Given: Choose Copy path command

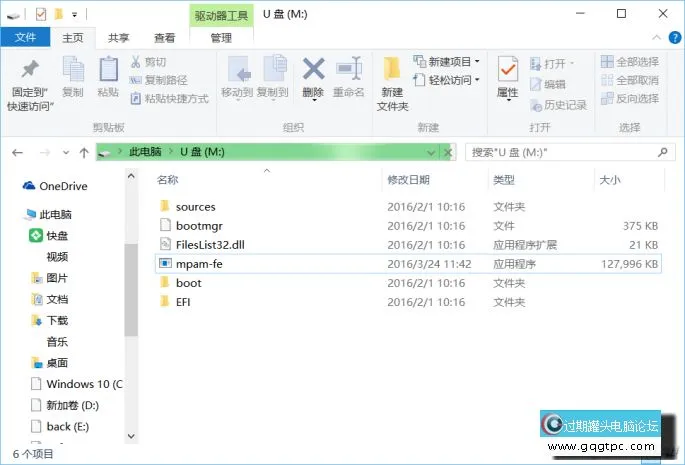Looking at the screenshot, I should [159, 80].
